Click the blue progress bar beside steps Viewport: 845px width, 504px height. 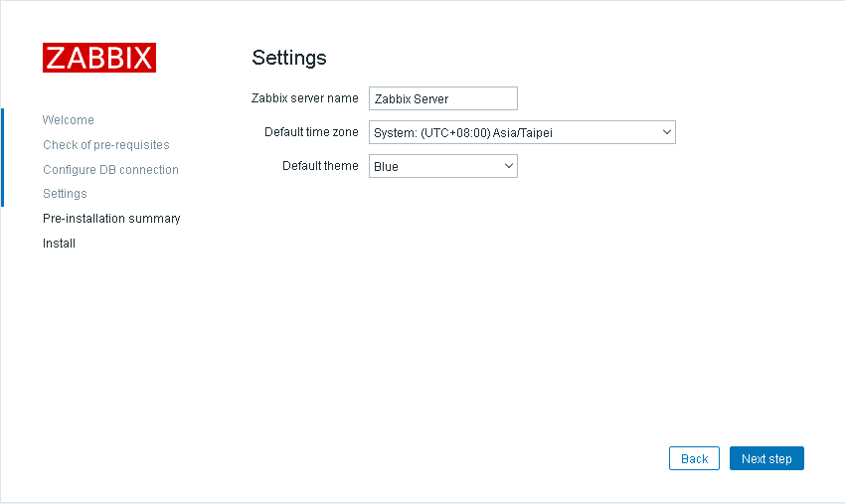click(x=3, y=157)
